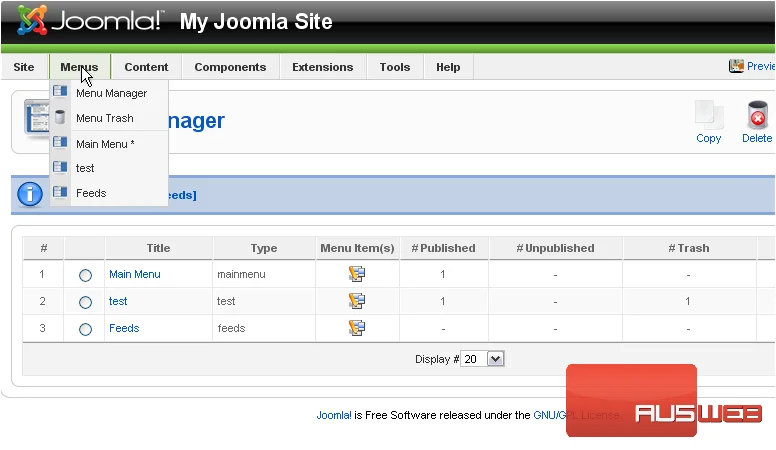Click the # Trash column header
The width and height of the screenshot is (776, 450).
(x=689, y=248)
